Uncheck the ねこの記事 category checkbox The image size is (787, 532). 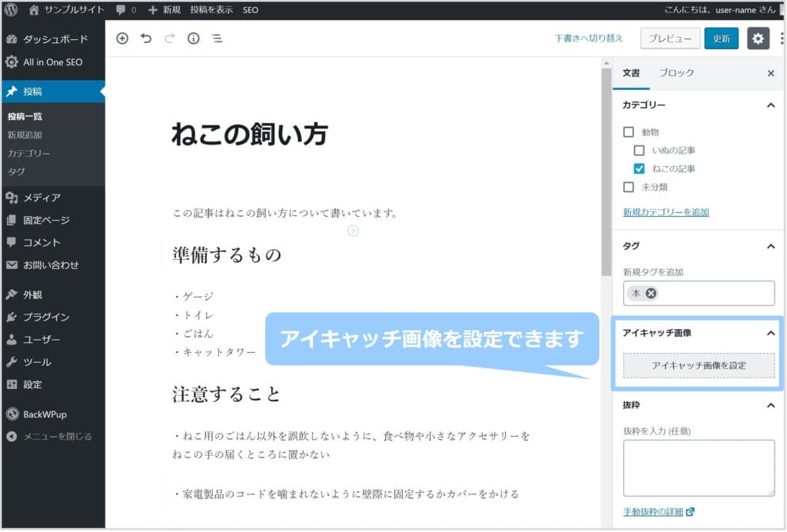(x=639, y=168)
